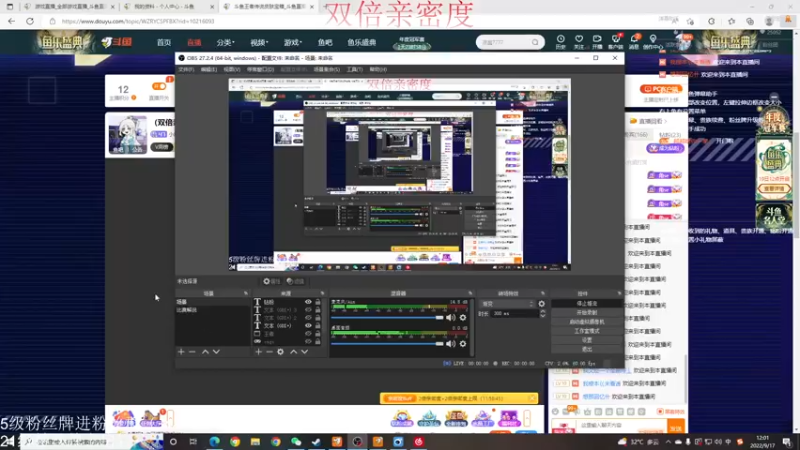Expand Douyu 视频 navigation dropdown
The height and width of the screenshot is (450, 800).
[x=259, y=42]
